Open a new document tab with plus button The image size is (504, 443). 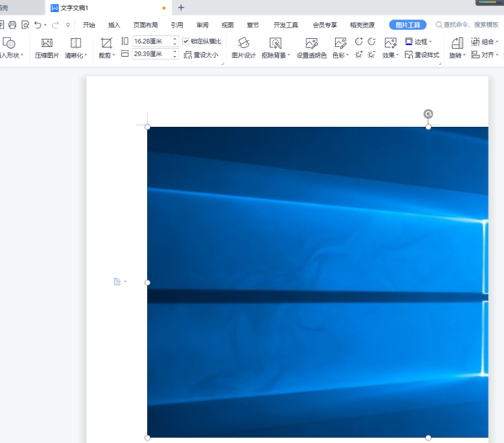(x=181, y=7)
